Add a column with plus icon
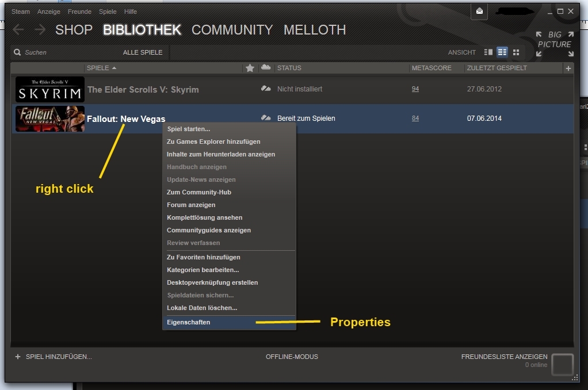 tap(568, 68)
